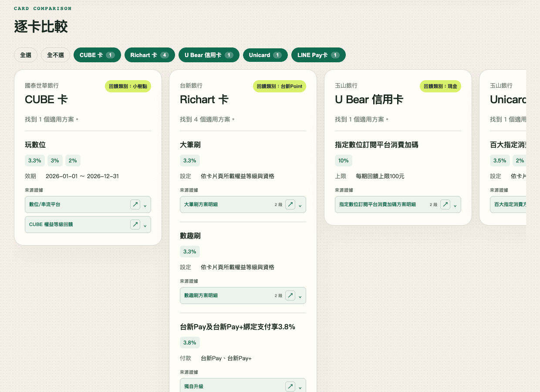Click the 3.5% rate on Unicard card
Screen dimensions: 540x392
[x=500, y=160]
